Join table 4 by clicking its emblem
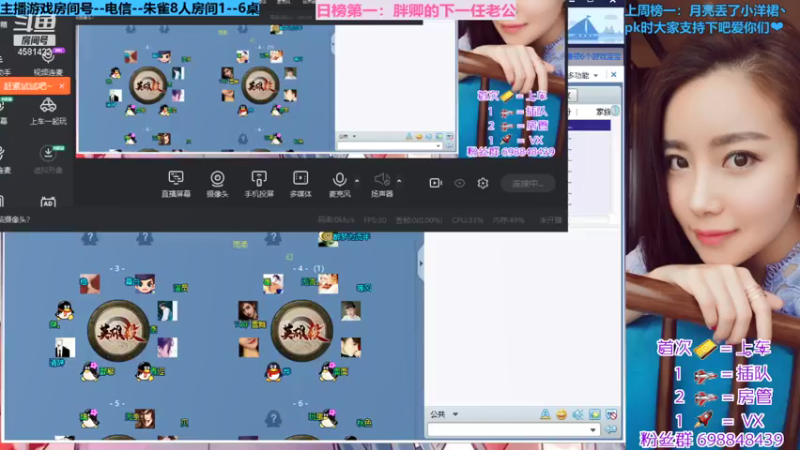The image size is (800, 450). pyautogui.click(x=302, y=331)
